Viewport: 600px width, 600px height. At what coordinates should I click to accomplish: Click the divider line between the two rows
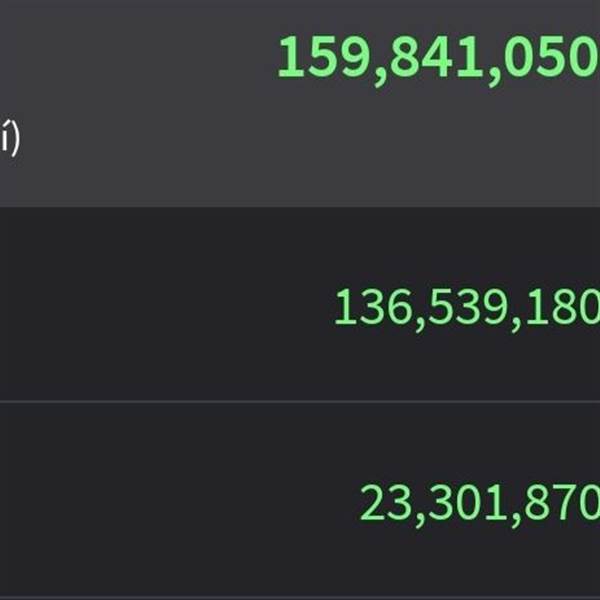pyautogui.click(x=300, y=402)
